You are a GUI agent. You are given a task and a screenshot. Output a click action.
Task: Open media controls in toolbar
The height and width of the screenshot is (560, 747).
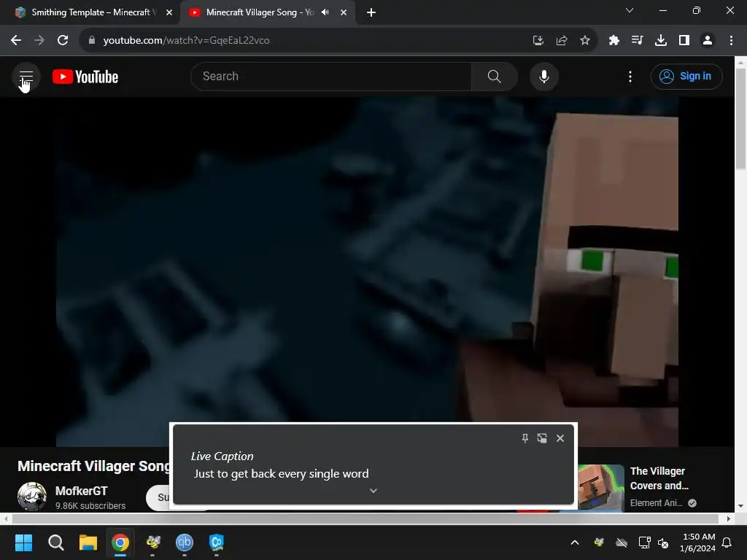coord(637,41)
